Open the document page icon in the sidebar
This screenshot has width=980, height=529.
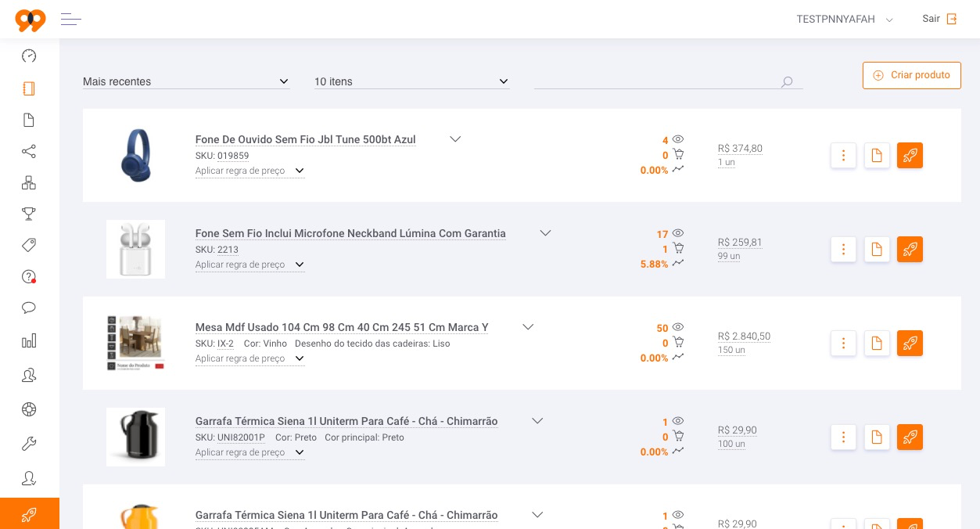(x=29, y=120)
